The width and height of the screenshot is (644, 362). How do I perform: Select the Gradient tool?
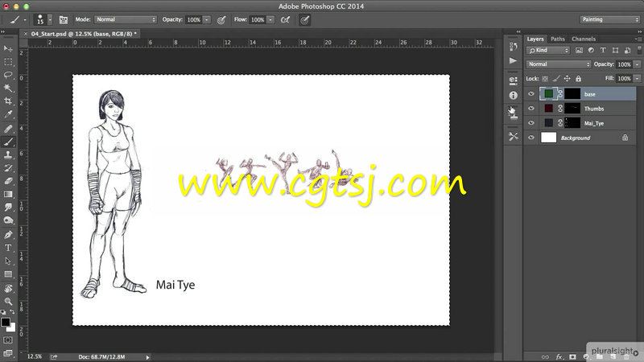coord(8,194)
